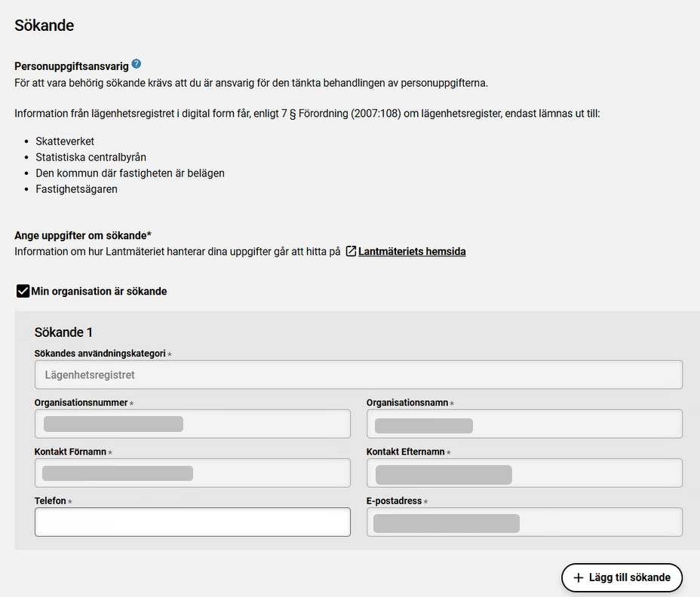
Task: Open the Personuppgiftsansvarig help icon
Action: tap(137, 65)
